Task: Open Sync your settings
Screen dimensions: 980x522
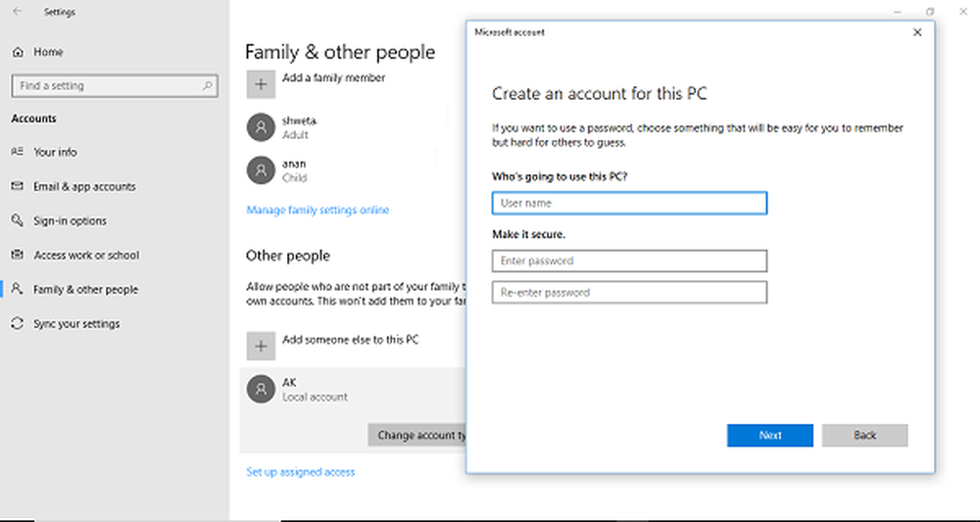Action: (x=75, y=324)
